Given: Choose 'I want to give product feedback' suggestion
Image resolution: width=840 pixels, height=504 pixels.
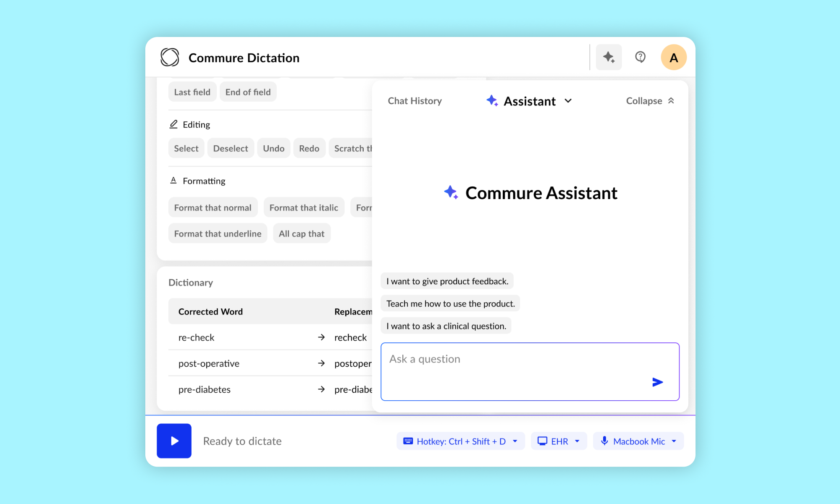Looking at the screenshot, I should coord(447,281).
